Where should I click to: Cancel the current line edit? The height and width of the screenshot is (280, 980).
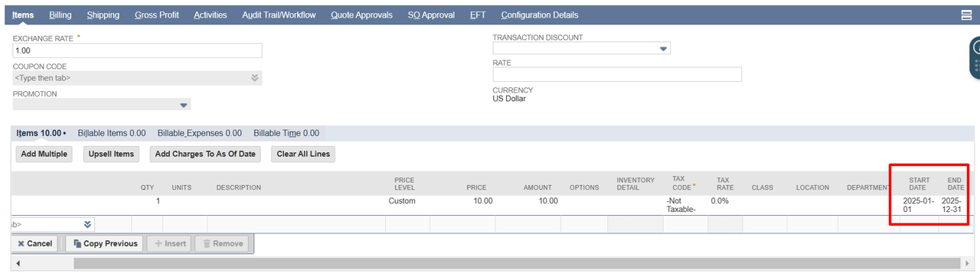35,243
